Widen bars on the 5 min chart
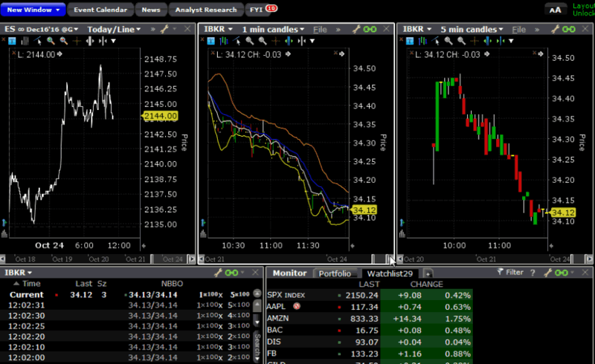The image size is (595, 364). 488,41
